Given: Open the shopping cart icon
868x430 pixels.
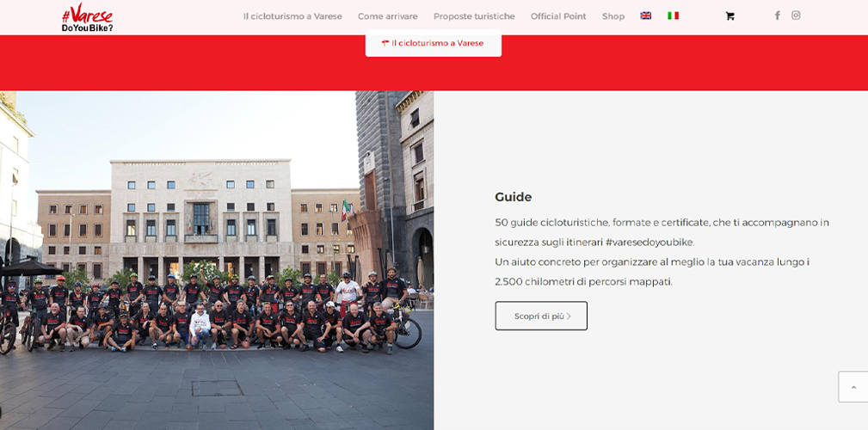Looking at the screenshot, I should pos(729,16).
